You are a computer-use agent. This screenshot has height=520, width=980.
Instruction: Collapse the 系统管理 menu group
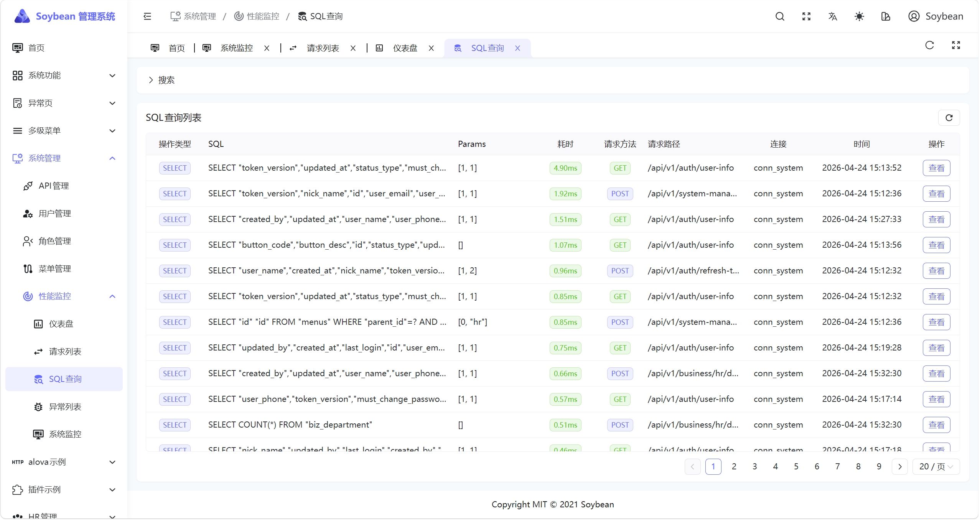click(112, 158)
